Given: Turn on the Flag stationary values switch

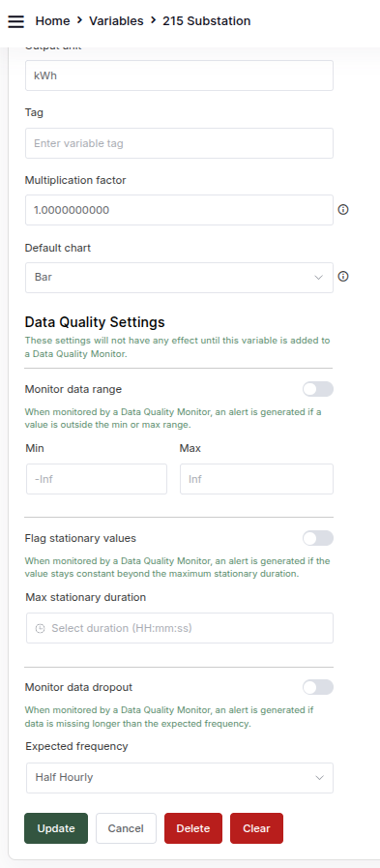Looking at the screenshot, I should (x=318, y=538).
